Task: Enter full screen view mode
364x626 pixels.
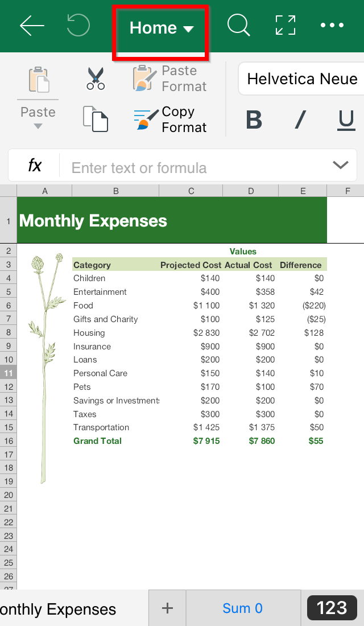Action: pyautogui.click(x=286, y=25)
